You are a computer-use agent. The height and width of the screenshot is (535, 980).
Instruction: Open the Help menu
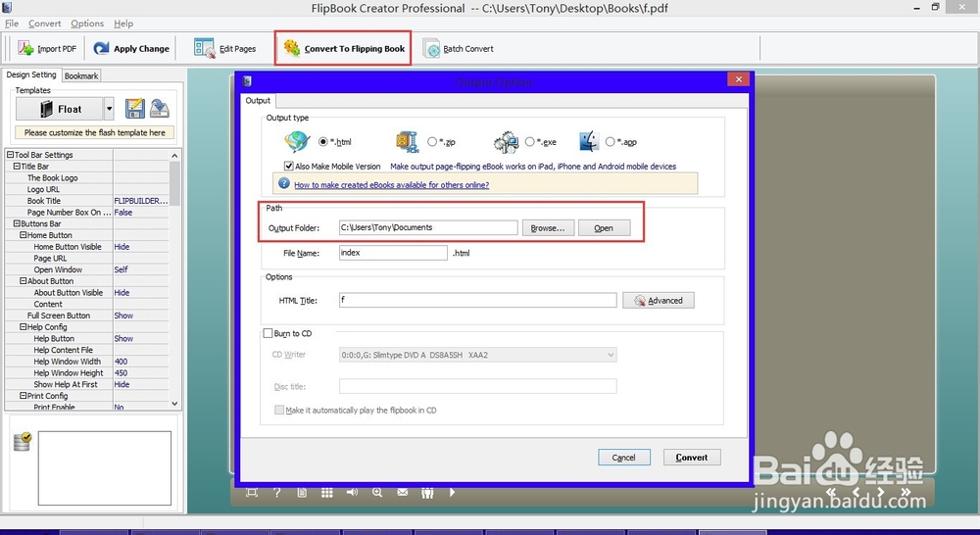point(123,24)
